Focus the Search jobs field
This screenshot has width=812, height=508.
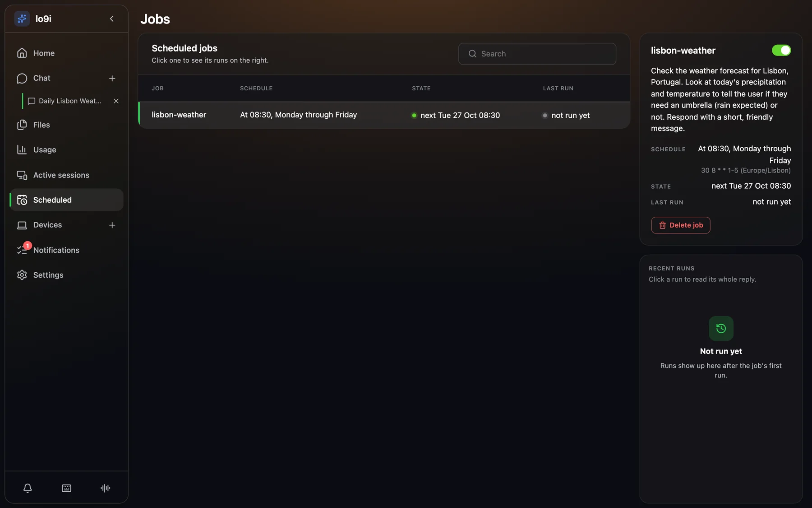[537, 54]
